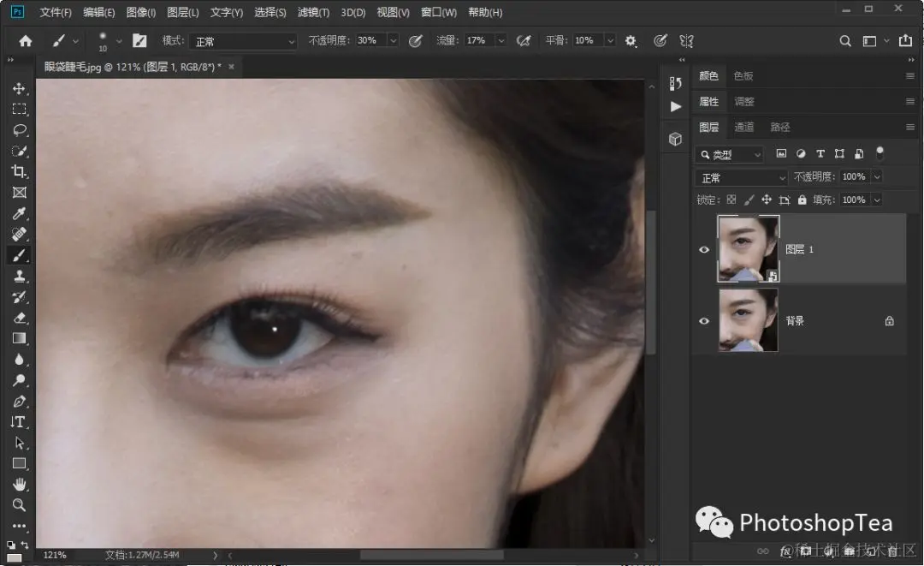The width and height of the screenshot is (924, 566).
Task: Select the Lasso tool
Action: coord(19,130)
